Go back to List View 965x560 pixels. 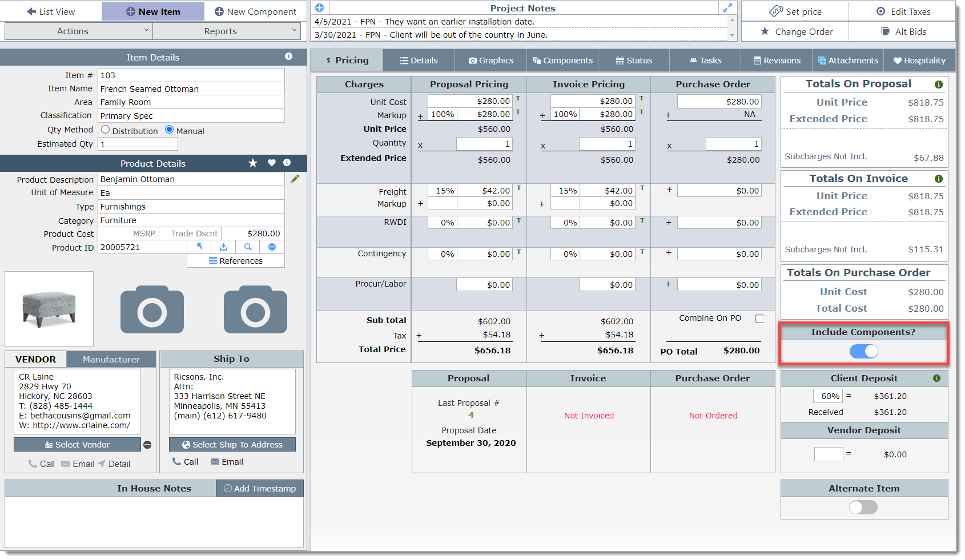(x=51, y=11)
